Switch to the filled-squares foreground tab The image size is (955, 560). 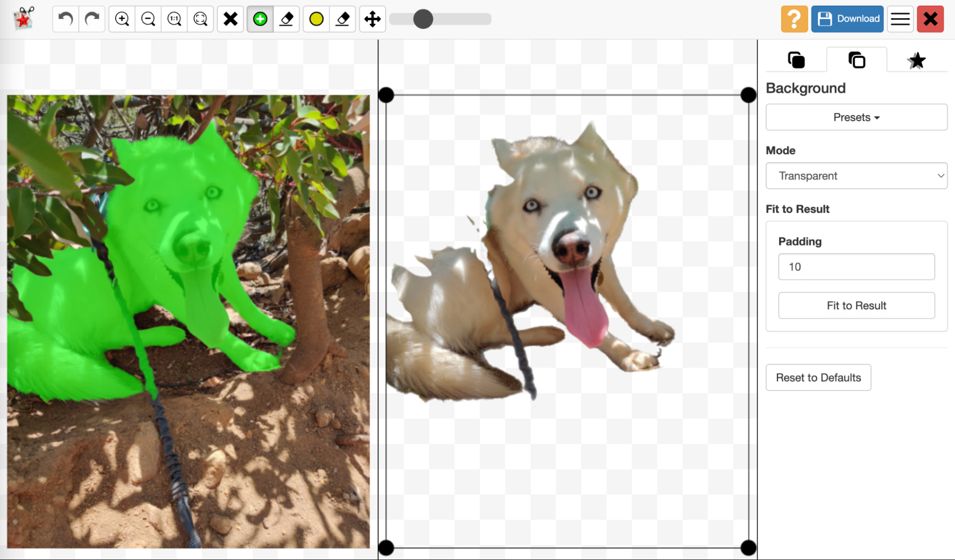796,61
